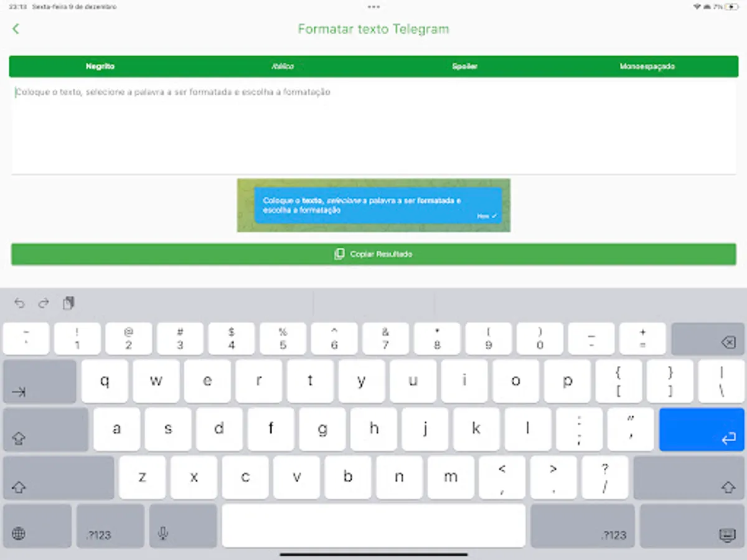The height and width of the screenshot is (560, 747).
Task: Tap the m key
Action: [x=451, y=478]
